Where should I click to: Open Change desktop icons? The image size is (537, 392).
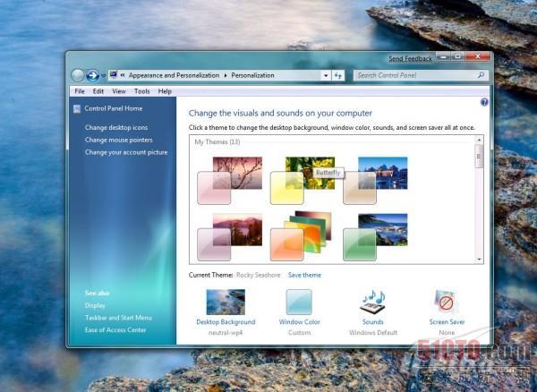coord(116,127)
